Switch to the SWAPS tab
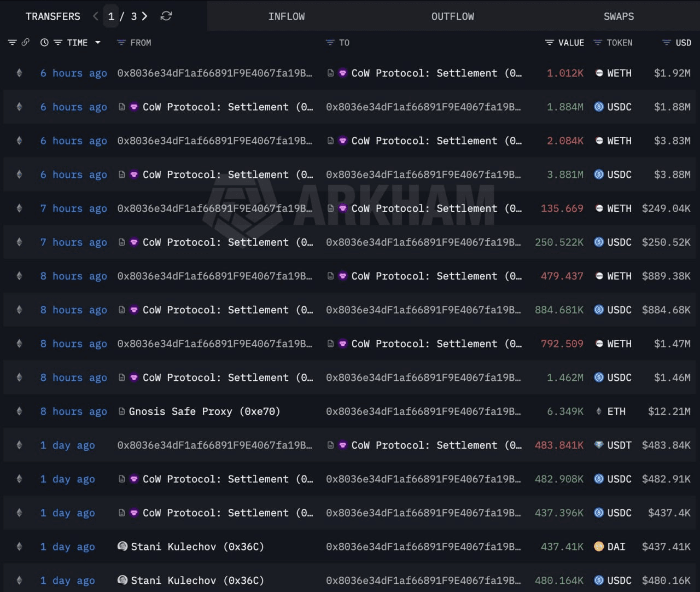Screen dimensions: 700x592 (x=619, y=16)
